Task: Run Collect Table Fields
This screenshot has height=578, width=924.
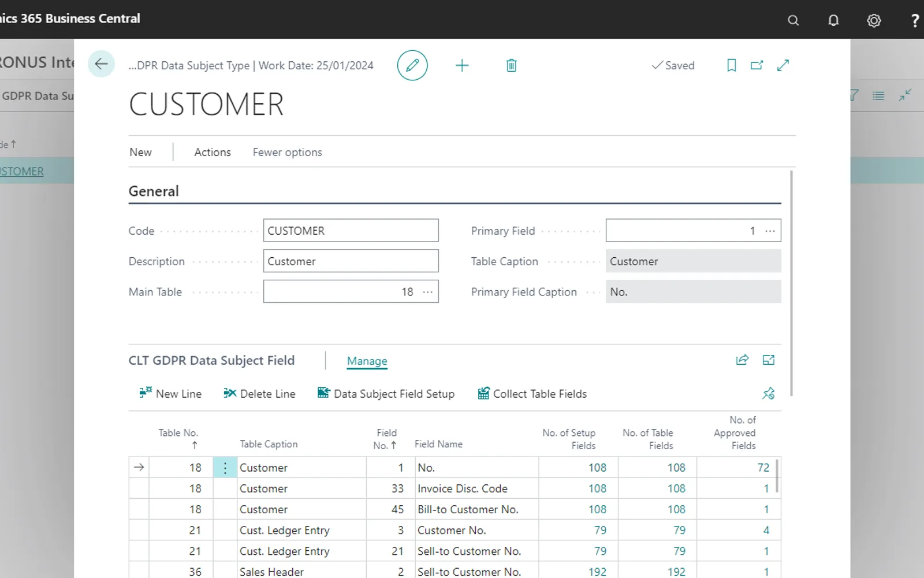Action: pos(532,394)
